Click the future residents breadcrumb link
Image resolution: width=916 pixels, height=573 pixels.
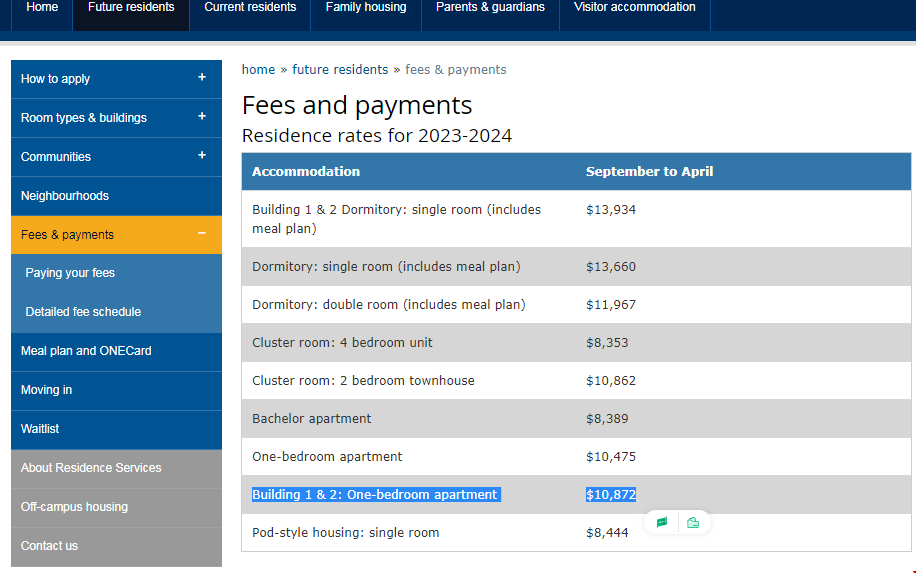point(340,70)
